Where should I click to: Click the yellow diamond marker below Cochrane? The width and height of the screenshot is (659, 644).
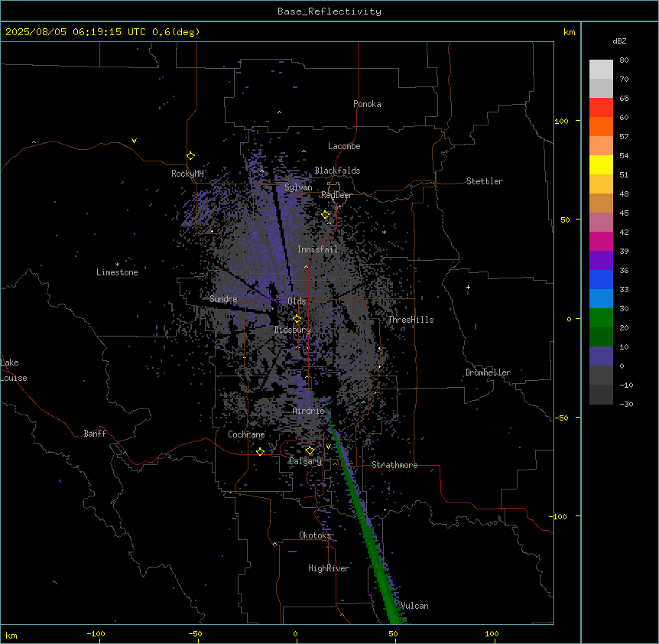(x=260, y=451)
